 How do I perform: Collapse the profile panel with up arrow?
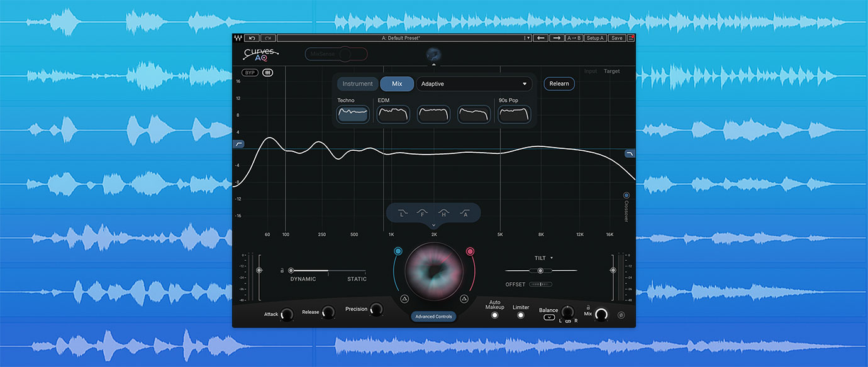pos(434,65)
